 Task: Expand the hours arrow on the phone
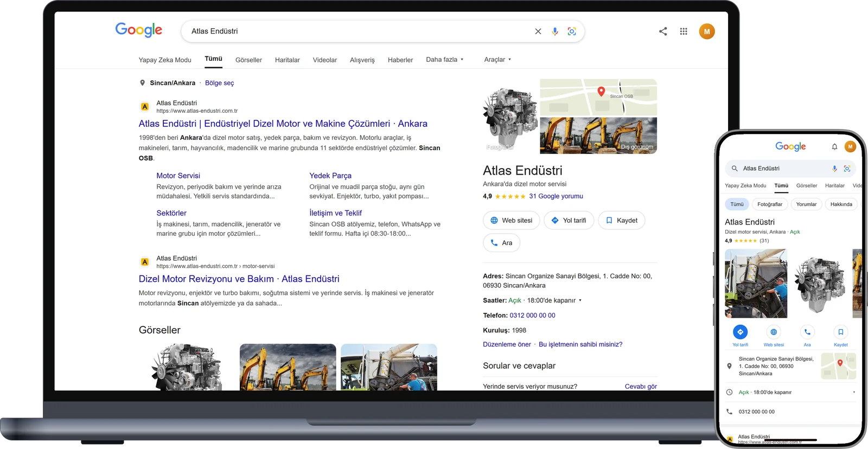click(x=854, y=392)
